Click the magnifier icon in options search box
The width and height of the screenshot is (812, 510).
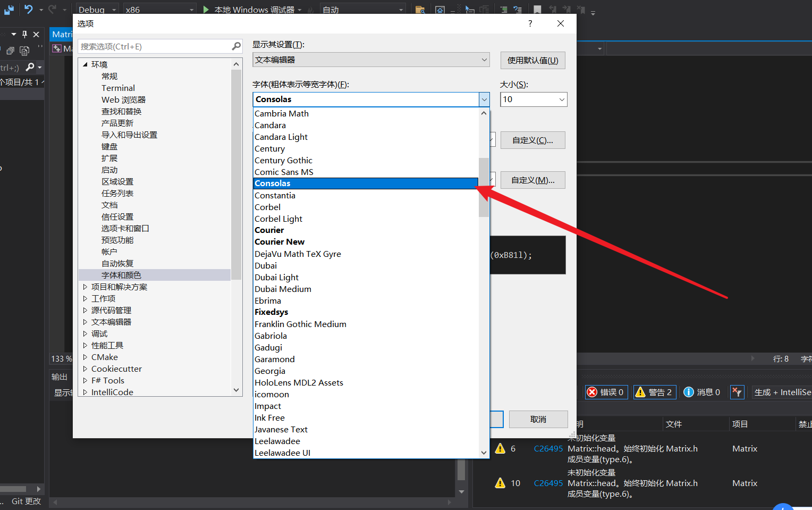tap(236, 46)
